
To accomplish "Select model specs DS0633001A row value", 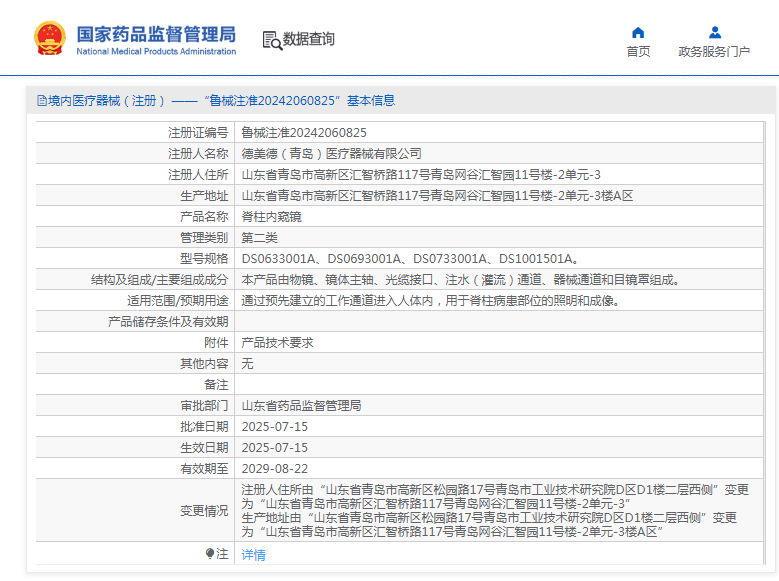I will pyautogui.click(x=410, y=259).
